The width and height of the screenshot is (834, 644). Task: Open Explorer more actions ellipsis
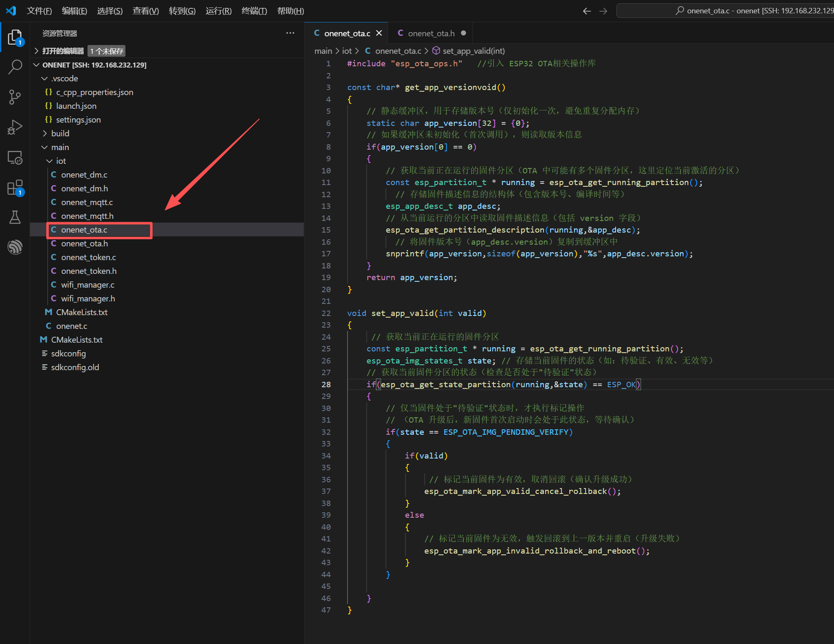[290, 33]
